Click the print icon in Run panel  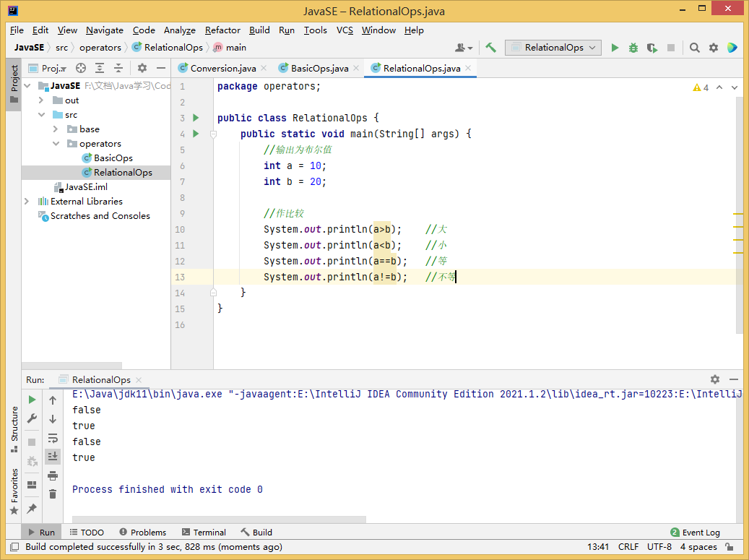point(53,475)
